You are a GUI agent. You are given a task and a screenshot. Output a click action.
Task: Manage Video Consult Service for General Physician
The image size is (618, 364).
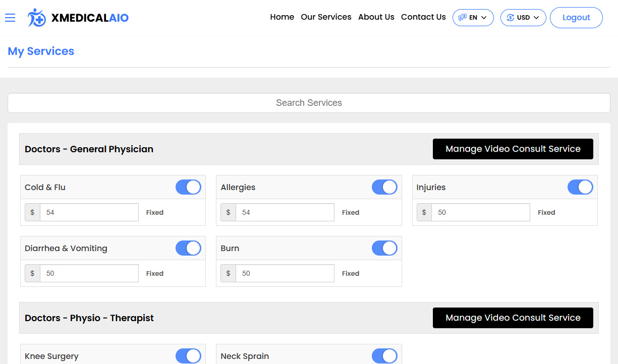click(x=513, y=149)
